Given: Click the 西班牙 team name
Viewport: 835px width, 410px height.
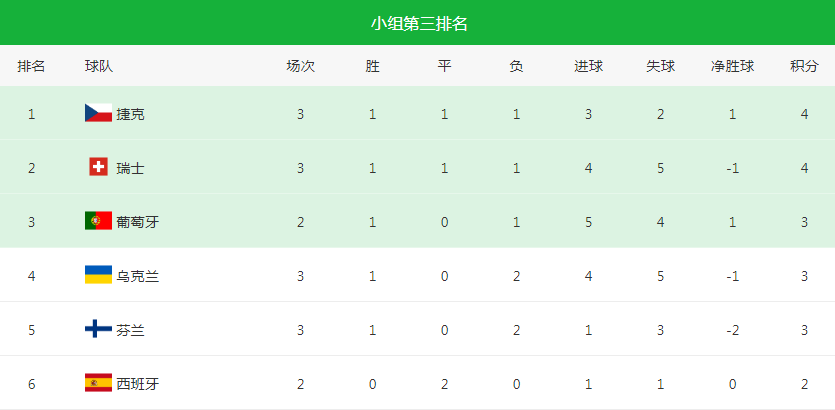Looking at the screenshot, I should 137,383.
